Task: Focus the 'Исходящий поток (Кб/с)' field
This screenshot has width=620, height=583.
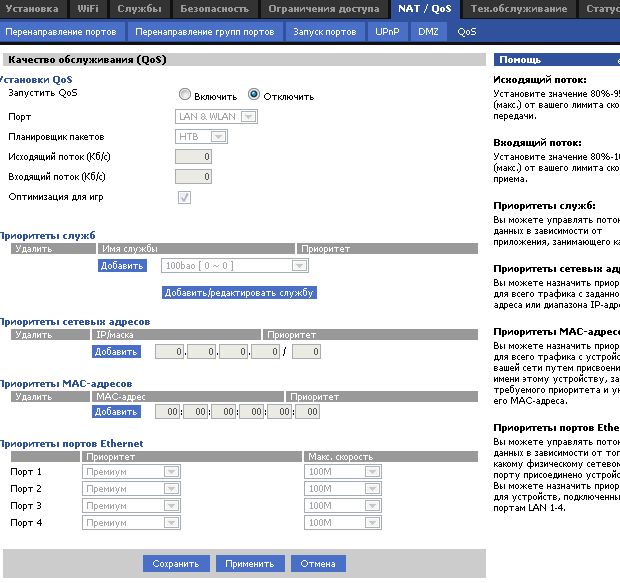Action: [x=193, y=157]
